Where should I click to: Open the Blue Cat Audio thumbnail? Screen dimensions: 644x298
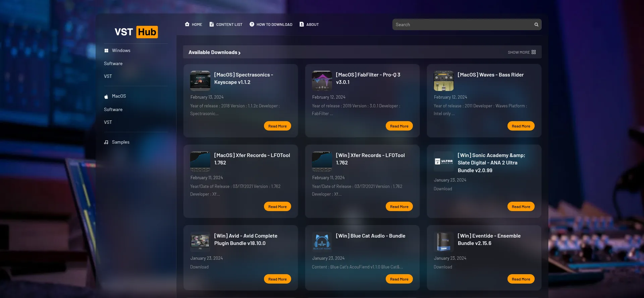click(x=322, y=242)
